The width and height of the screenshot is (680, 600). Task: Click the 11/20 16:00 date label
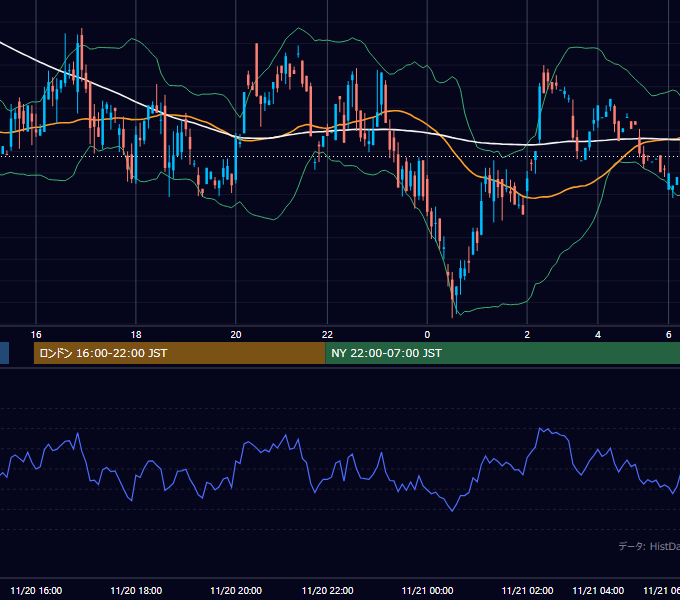[x=36, y=590]
